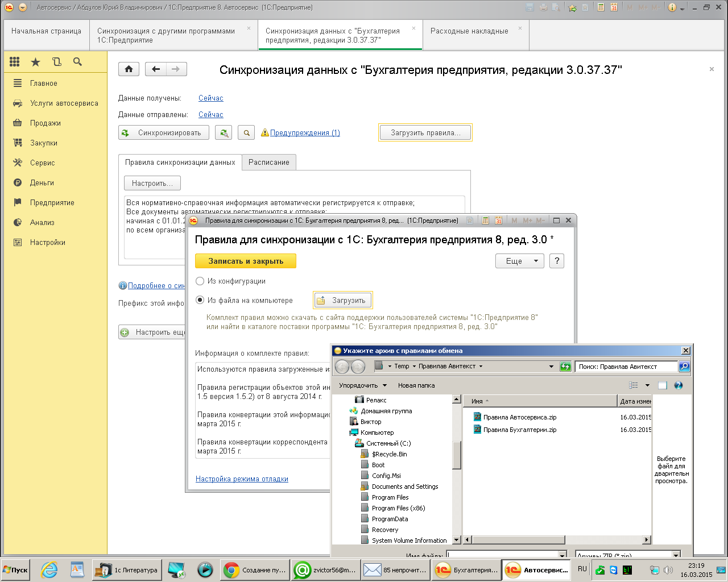The height and width of the screenshot is (582, 728).
Task: Click the refresh icon next to Синхронизировать
Action: pos(224,132)
